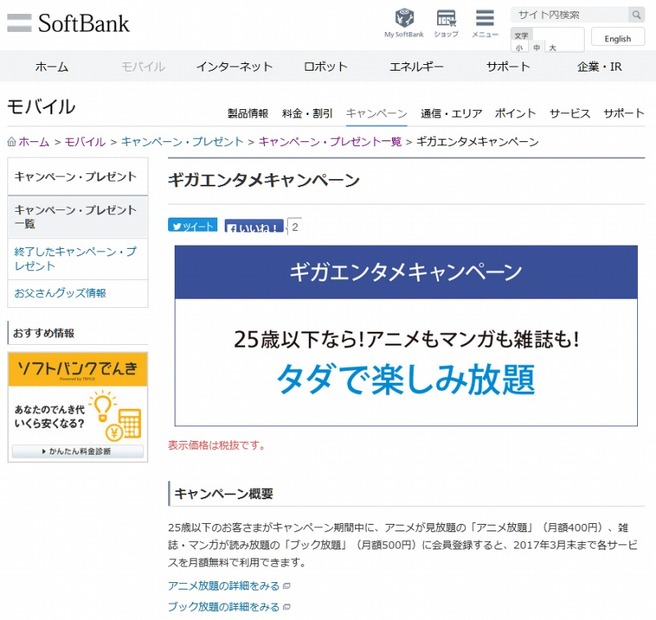Go to キャンペーン・プレゼント一覧 breadcrumb link

[x=330, y=142]
